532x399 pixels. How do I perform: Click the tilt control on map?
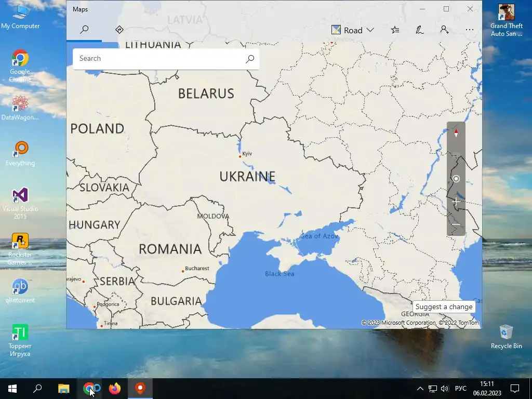pos(456,156)
